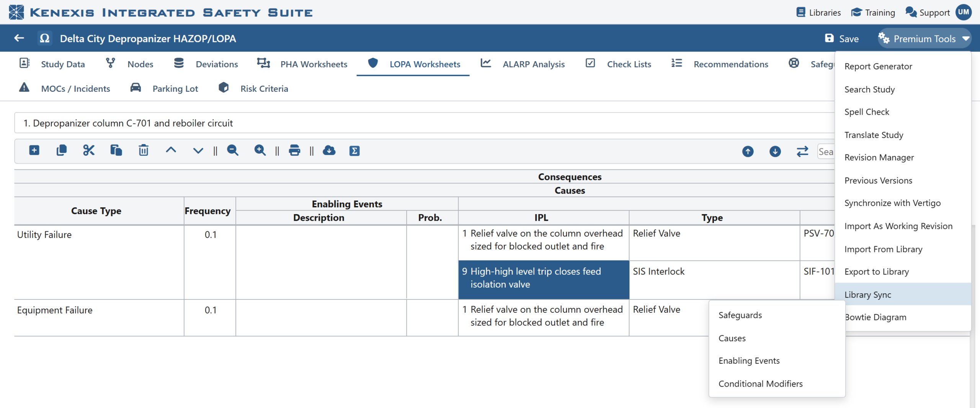Open the Training link
This screenshot has width=980, height=408.
(873, 13)
